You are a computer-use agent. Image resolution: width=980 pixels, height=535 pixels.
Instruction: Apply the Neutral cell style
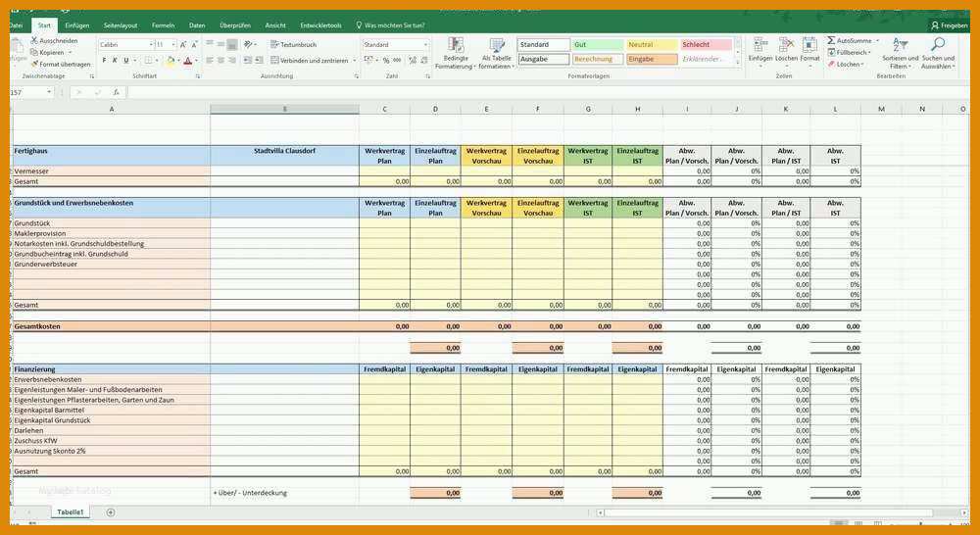click(x=652, y=44)
